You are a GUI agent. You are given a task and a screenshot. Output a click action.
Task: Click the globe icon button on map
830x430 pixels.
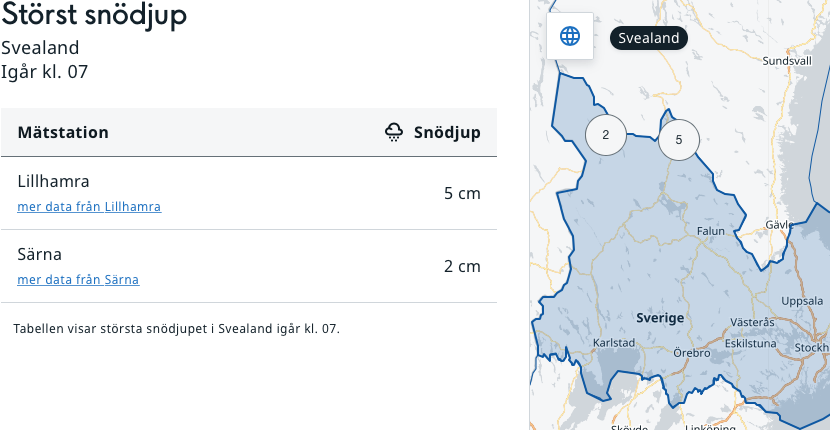pos(570,37)
